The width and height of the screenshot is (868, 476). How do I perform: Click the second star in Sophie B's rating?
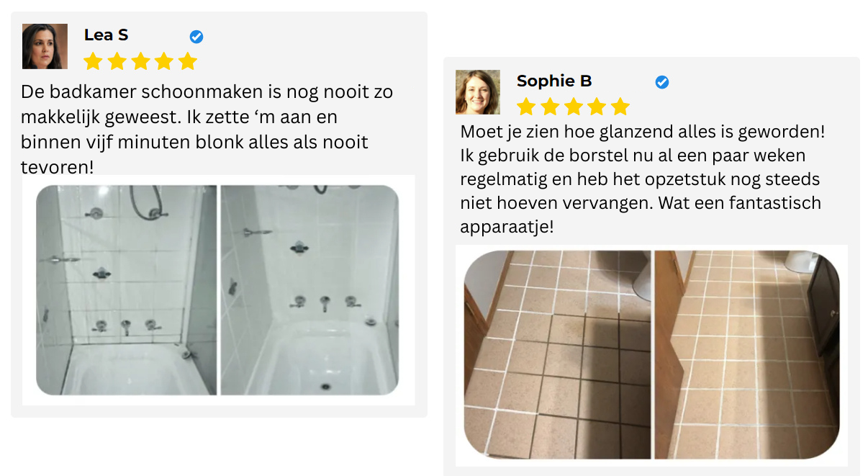[x=550, y=107]
